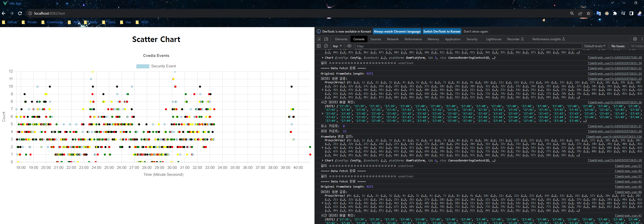Open the Google Translate extension icon
The height and width of the screenshot is (224, 644).
tap(599, 13)
